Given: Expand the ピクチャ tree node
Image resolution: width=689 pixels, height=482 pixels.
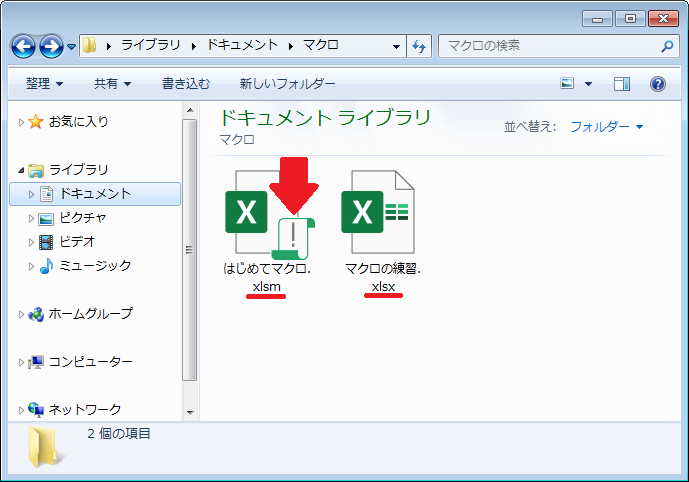Looking at the screenshot, I should coord(31,218).
